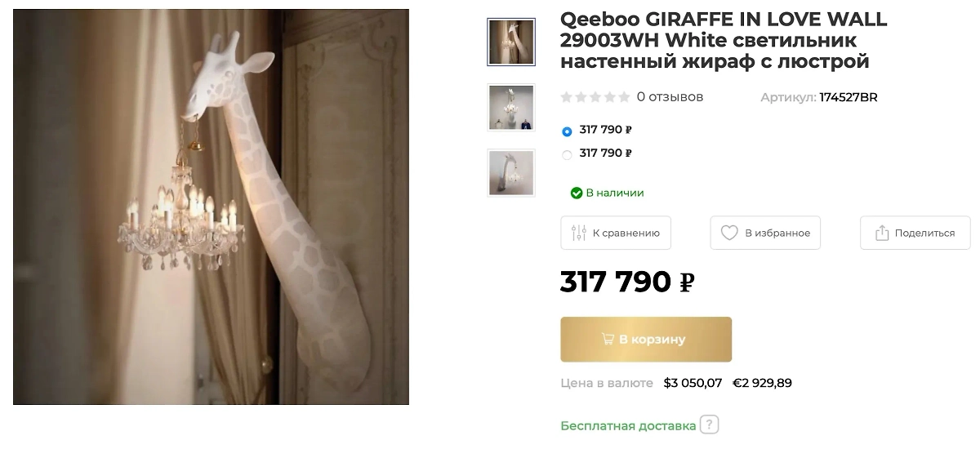Open the 0 отзывов reviews link

point(670,97)
